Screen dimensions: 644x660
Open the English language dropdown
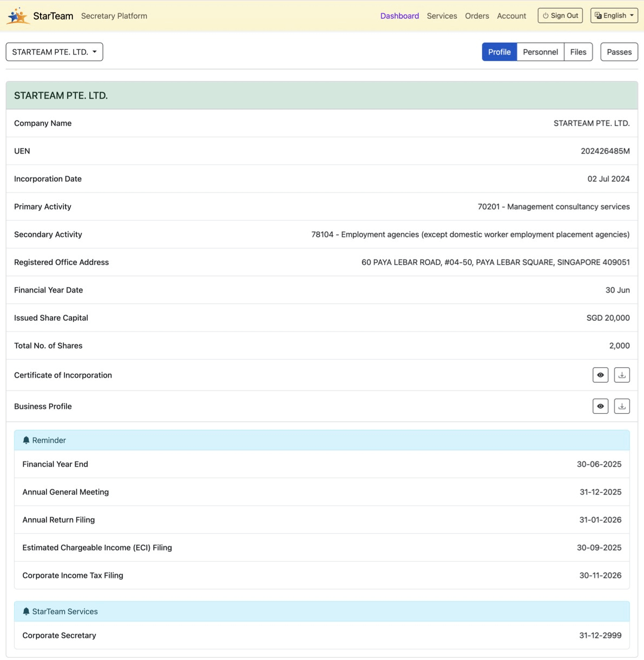point(614,16)
